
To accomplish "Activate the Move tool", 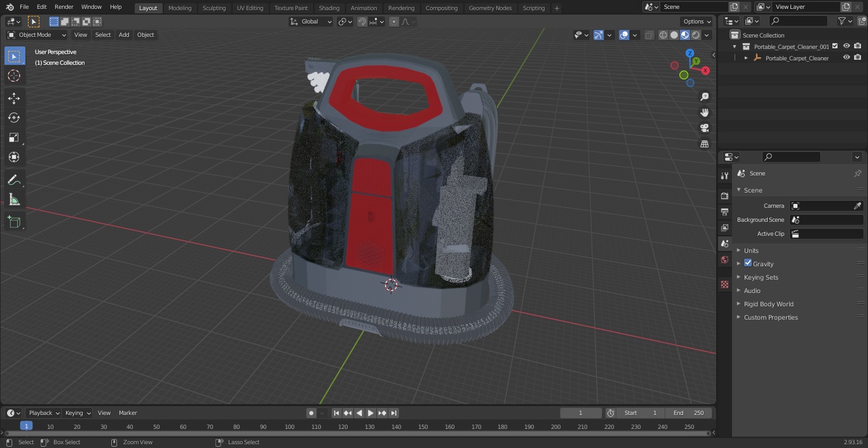I will (x=14, y=98).
